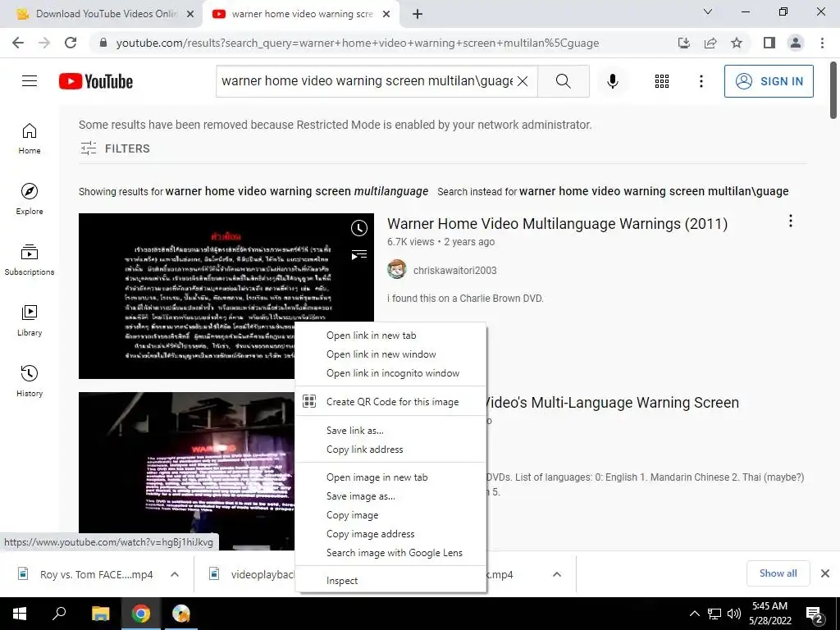Bookmark this page with the star icon
The width and height of the screenshot is (840, 630).
pos(737,43)
